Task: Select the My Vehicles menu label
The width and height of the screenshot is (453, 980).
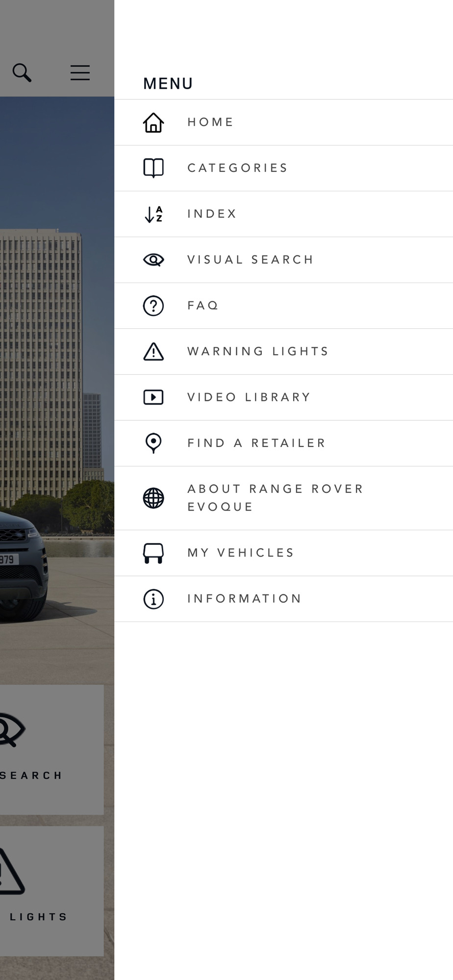Action: click(x=241, y=553)
